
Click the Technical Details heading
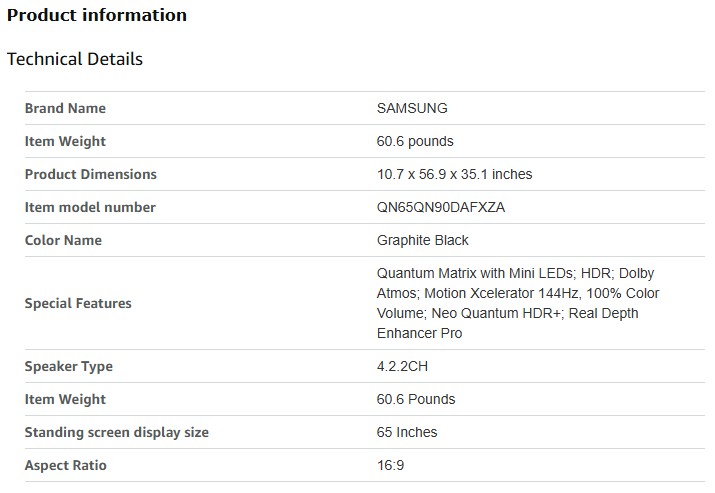pos(75,59)
